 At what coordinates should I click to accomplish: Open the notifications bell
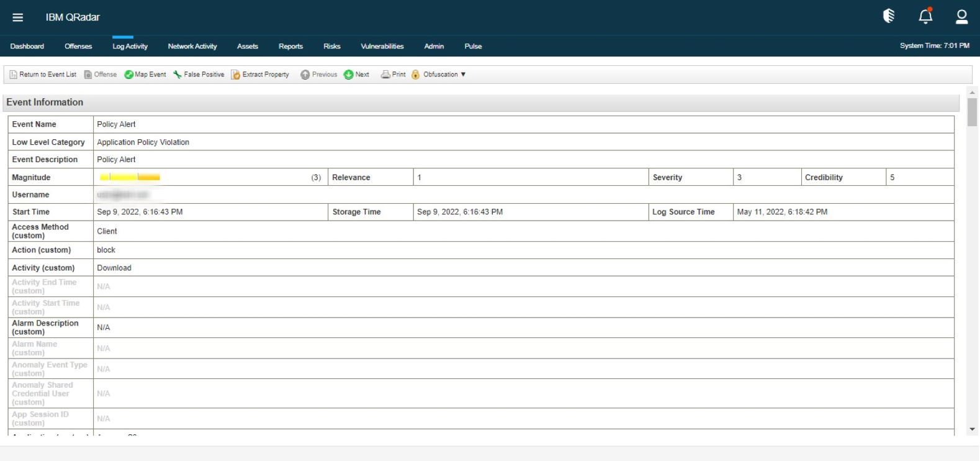925,16
